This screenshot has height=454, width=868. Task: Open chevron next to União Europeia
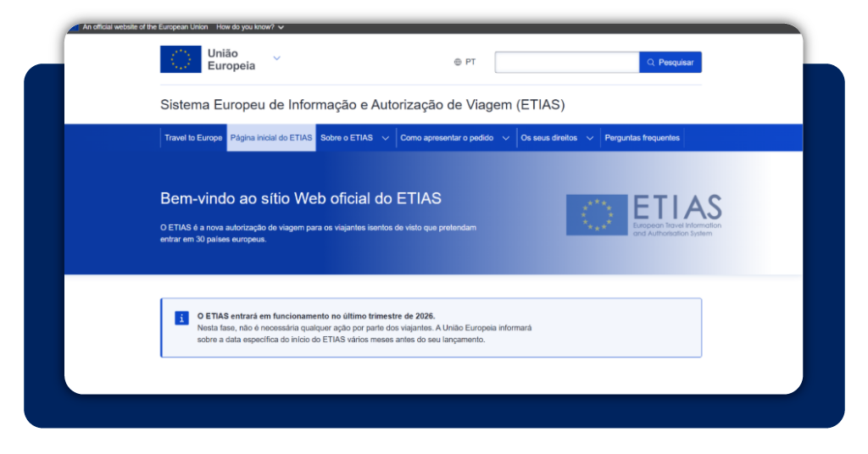(x=277, y=58)
